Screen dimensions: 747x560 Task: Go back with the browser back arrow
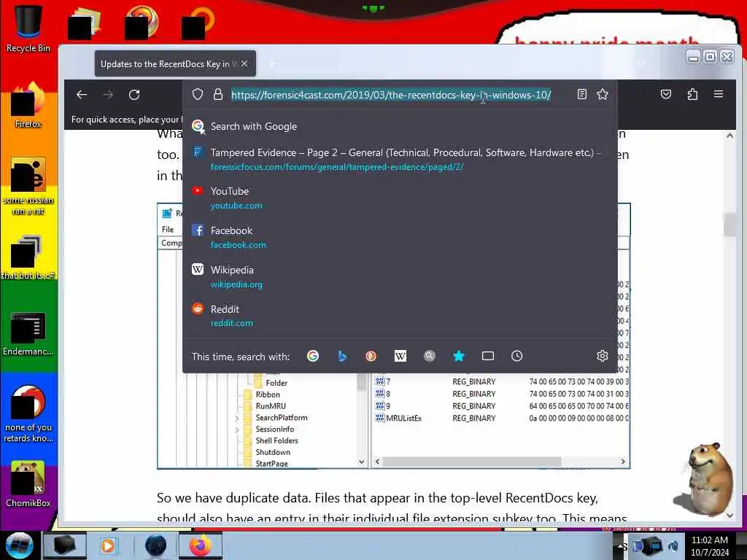pyautogui.click(x=82, y=95)
